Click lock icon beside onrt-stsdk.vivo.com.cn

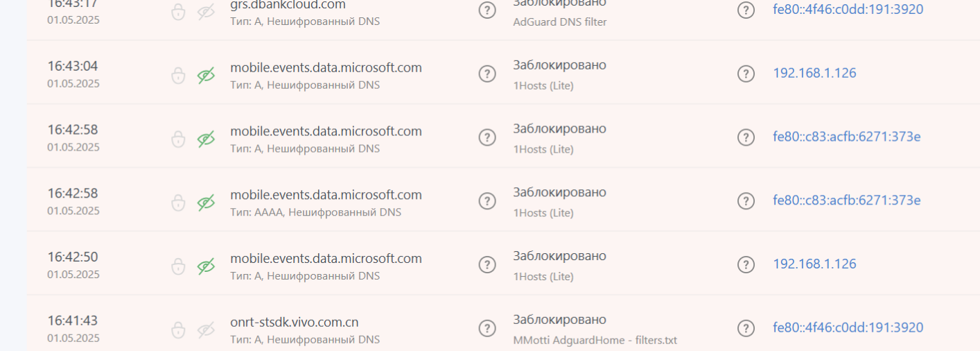178,329
